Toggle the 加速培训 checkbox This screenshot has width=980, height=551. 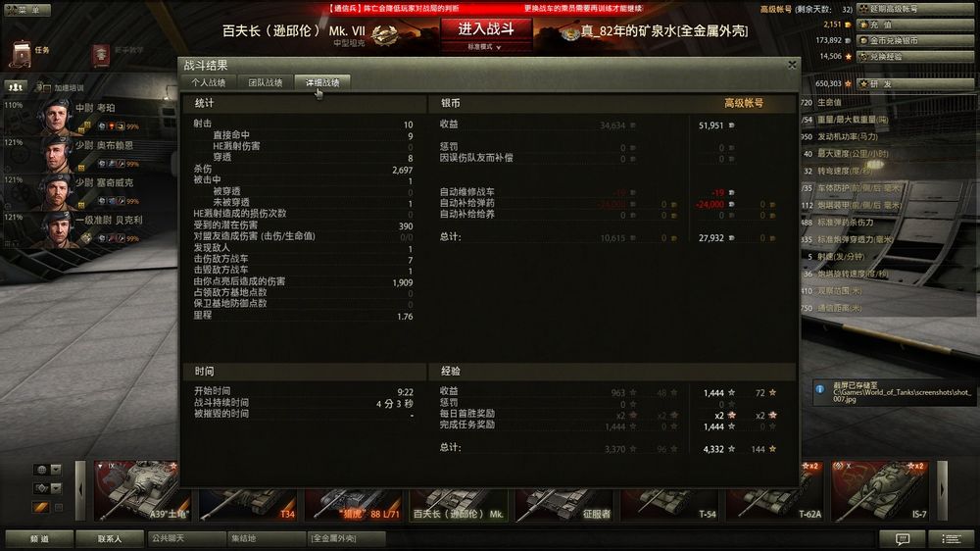[47, 89]
